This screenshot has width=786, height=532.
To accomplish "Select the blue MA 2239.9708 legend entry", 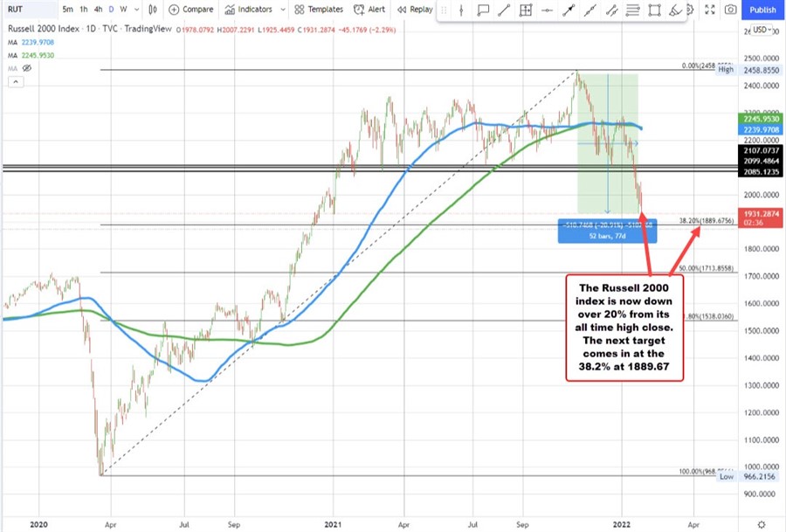I will pos(31,43).
